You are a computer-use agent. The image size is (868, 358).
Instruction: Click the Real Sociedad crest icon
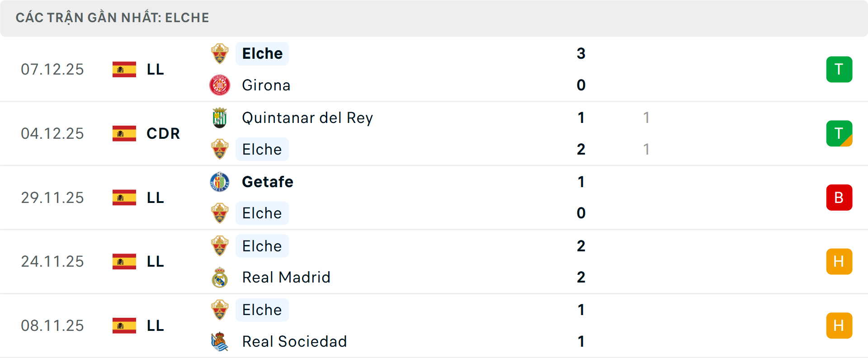220,342
